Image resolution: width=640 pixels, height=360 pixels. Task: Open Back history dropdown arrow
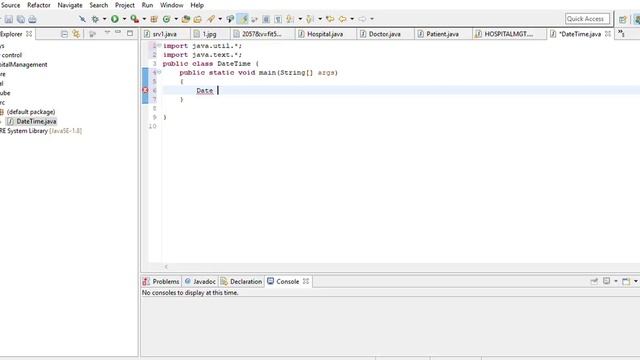(352, 19)
